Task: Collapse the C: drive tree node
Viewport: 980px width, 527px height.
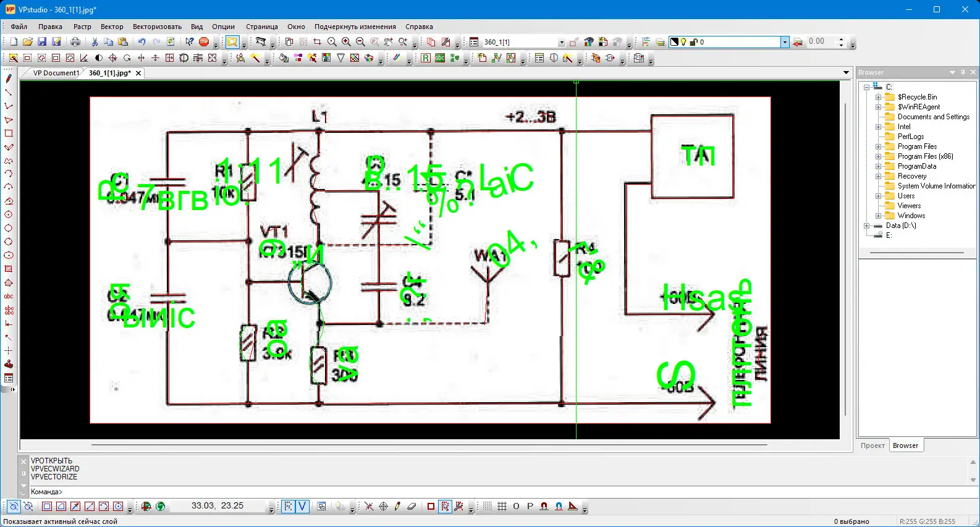Action: (x=866, y=87)
